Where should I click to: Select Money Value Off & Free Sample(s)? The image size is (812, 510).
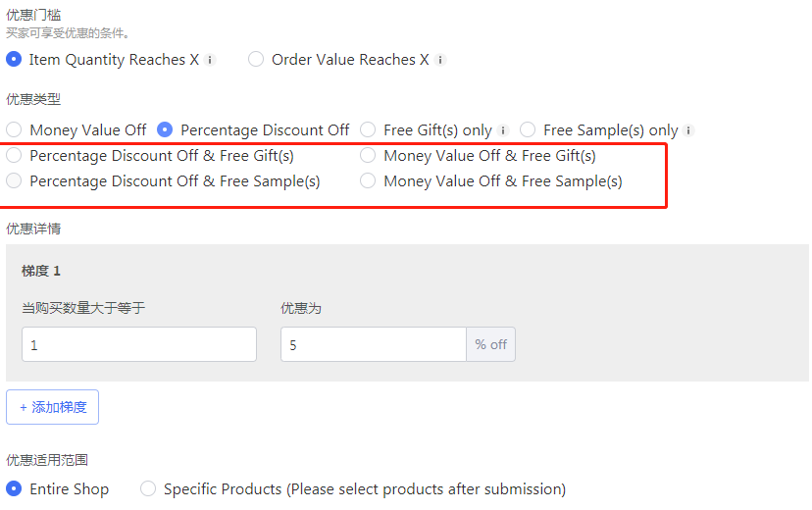click(x=368, y=180)
